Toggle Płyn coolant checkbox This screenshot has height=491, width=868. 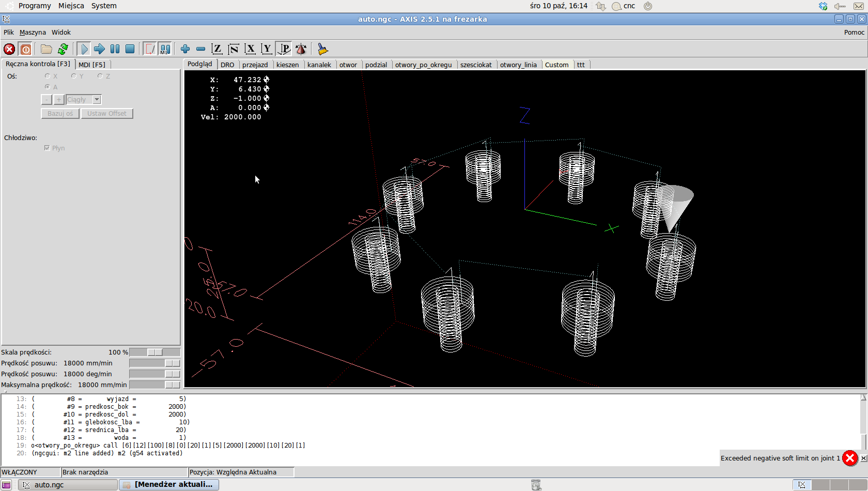(x=47, y=148)
